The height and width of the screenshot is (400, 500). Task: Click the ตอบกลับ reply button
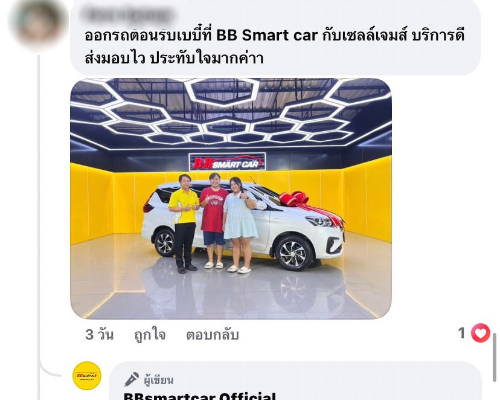coord(212,335)
